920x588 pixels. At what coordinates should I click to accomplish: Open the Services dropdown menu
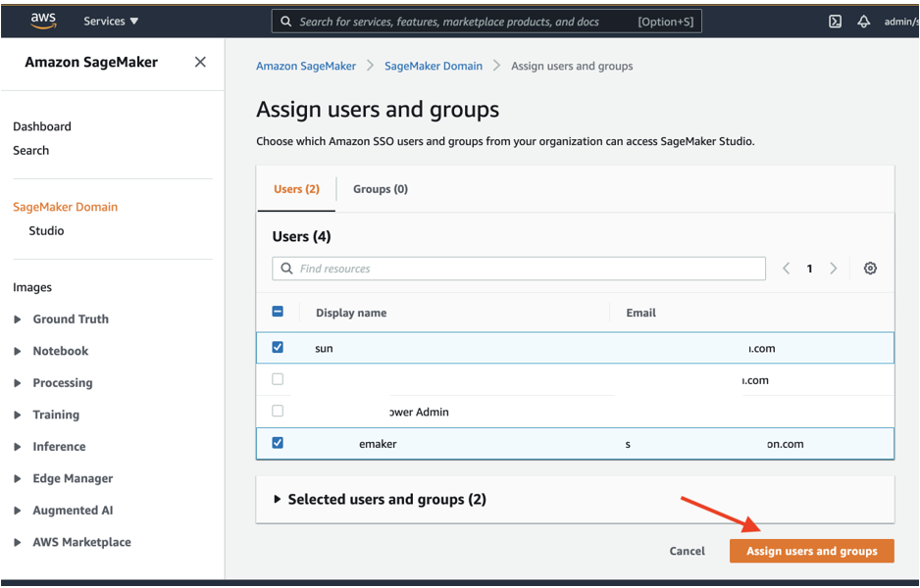coord(111,22)
